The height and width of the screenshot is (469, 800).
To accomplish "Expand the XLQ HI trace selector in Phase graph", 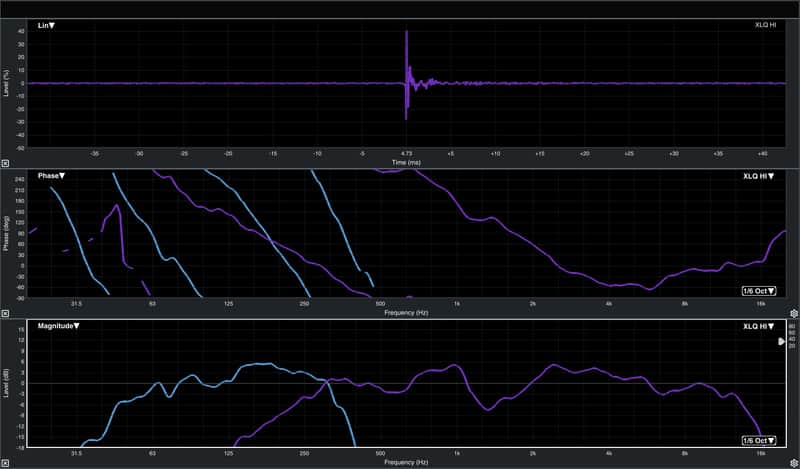I will tap(758, 176).
